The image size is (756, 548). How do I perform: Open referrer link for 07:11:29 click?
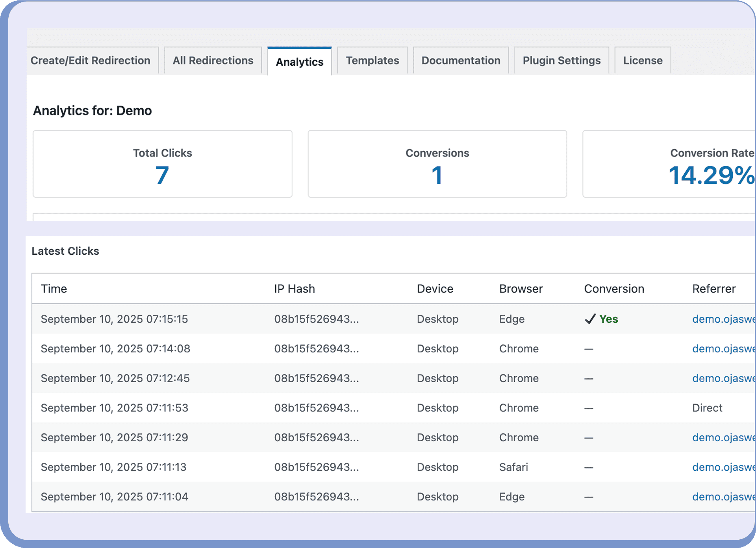click(x=723, y=437)
